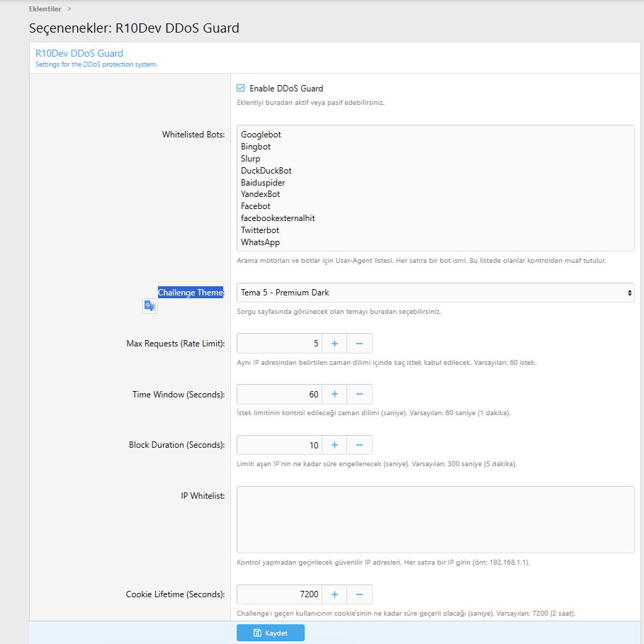
Task: Open the Eklentiler breadcrumb link
Action: [45, 9]
